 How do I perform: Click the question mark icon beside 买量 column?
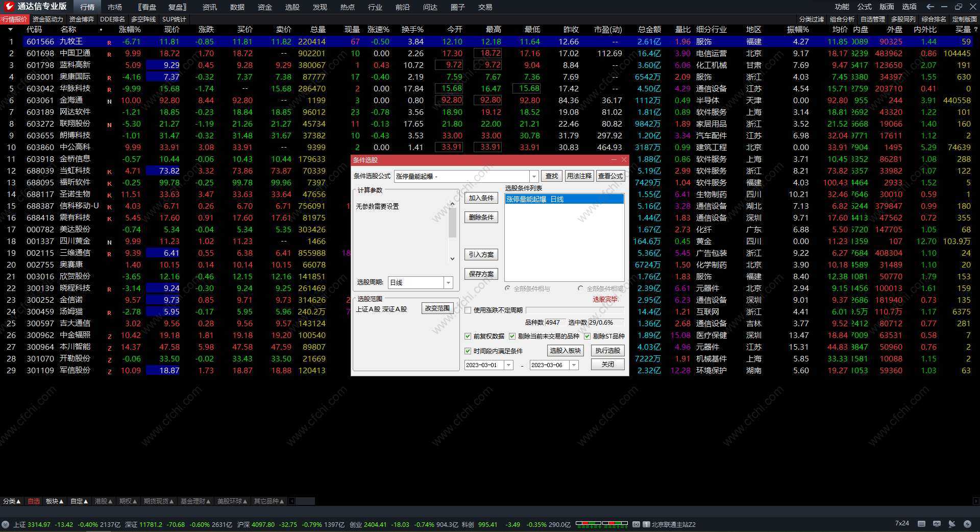point(975,30)
